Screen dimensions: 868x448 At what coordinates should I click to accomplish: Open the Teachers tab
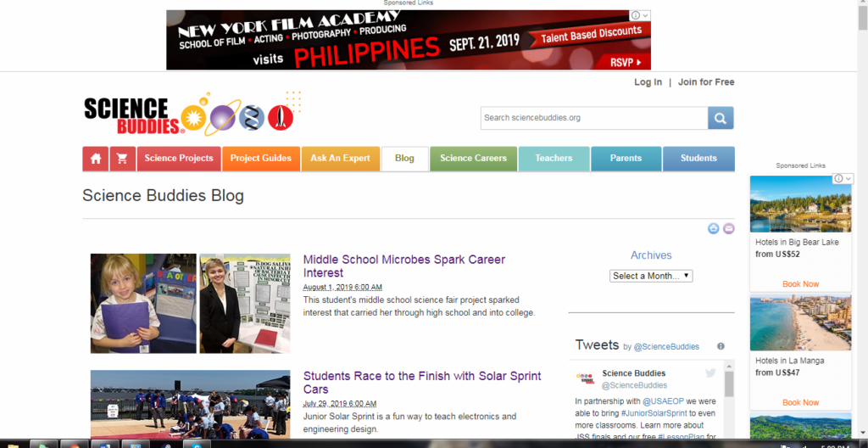[554, 159]
